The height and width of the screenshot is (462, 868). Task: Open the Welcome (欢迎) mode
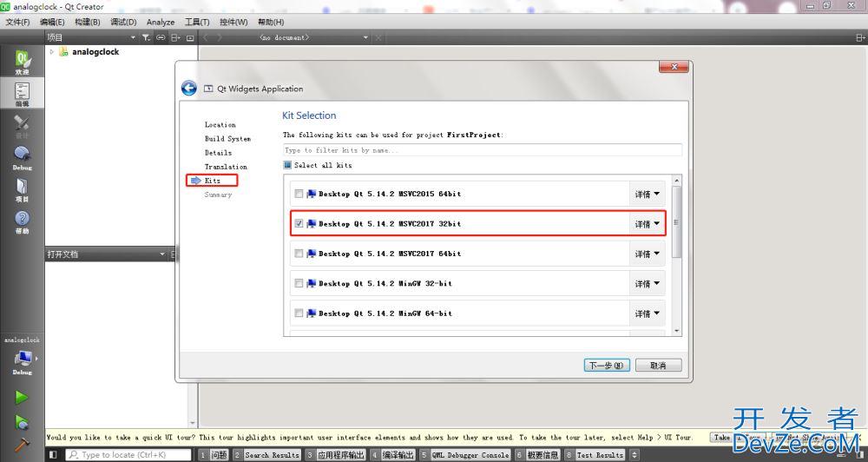click(x=23, y=62)
